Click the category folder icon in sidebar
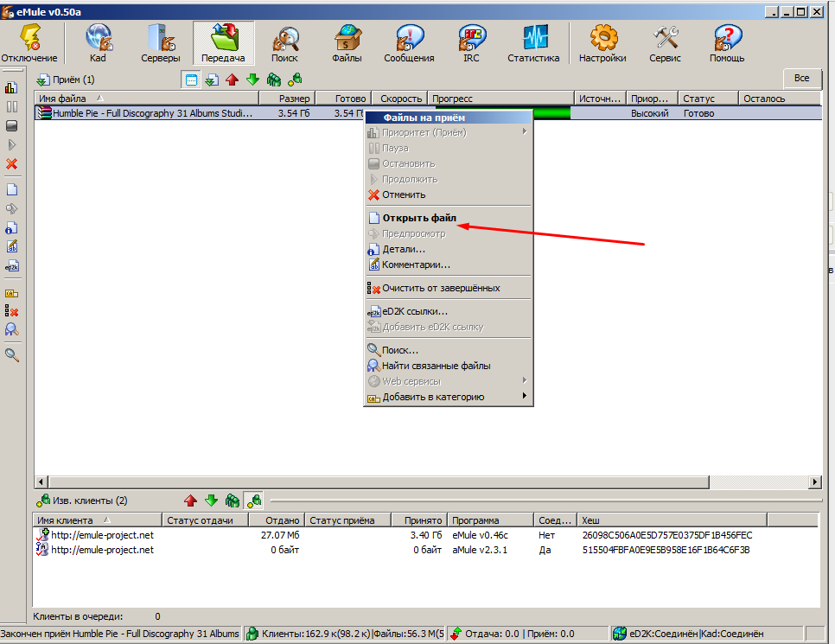The image size is (835, 644). (x=11, y=294)
